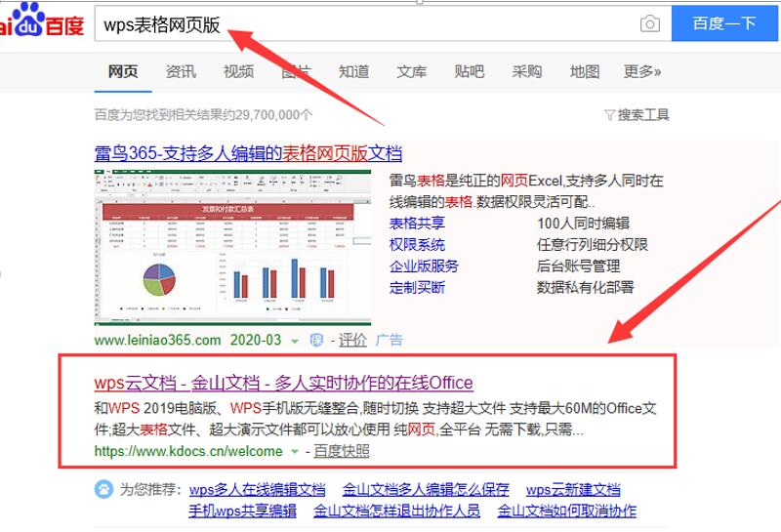Click the filter funnel icon beside 搜索工具
Screen dimensions: 781x532
[609, 115]
